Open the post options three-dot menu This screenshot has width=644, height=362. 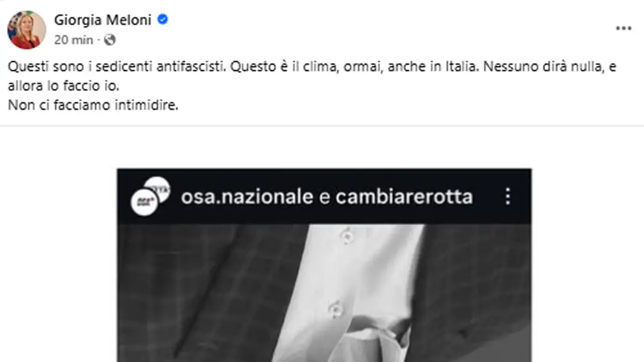point(623,29)
